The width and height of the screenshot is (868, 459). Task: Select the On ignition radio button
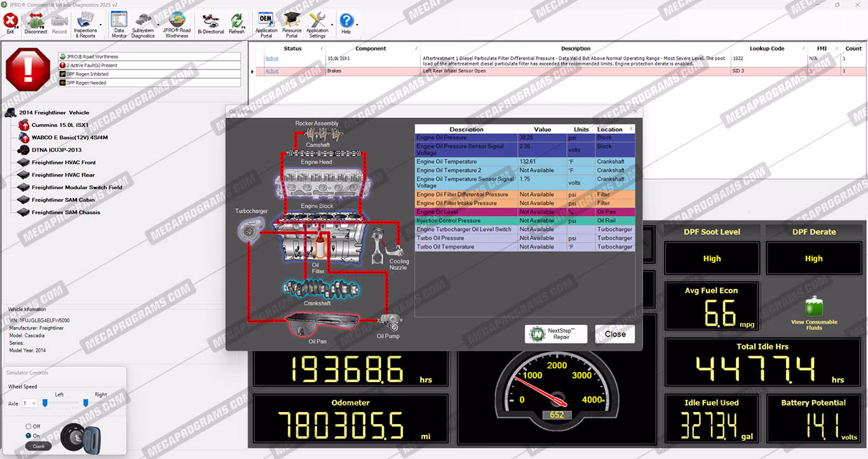pyautogui.click(x=29, y=436)
